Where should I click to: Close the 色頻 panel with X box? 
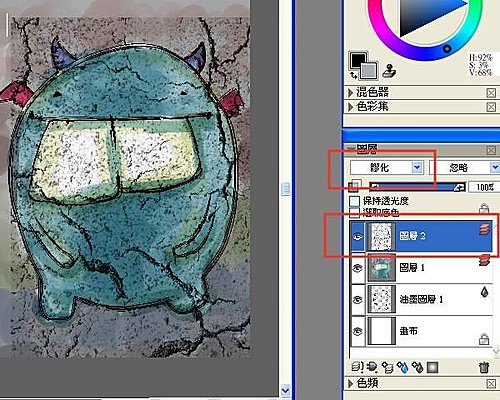(x=491, y=384)
